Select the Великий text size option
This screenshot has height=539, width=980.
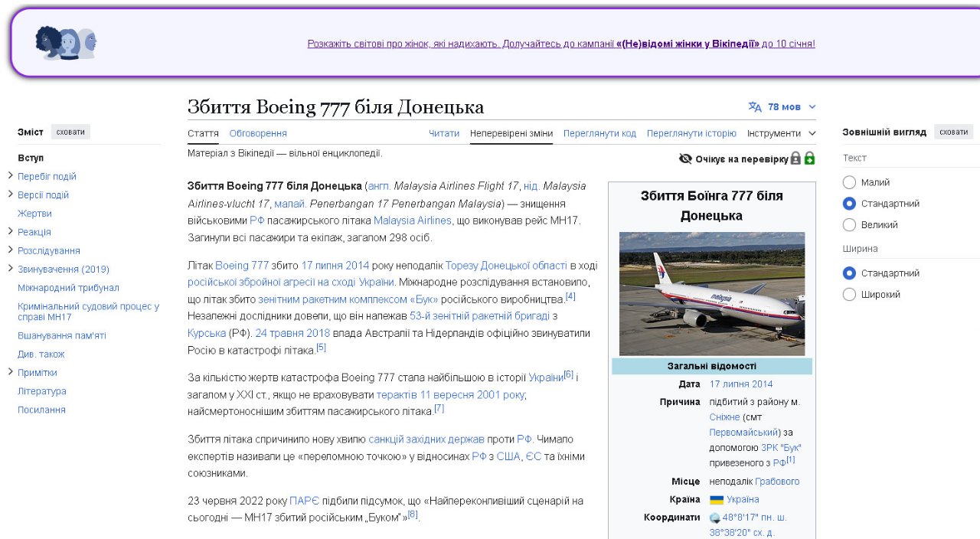849,225
